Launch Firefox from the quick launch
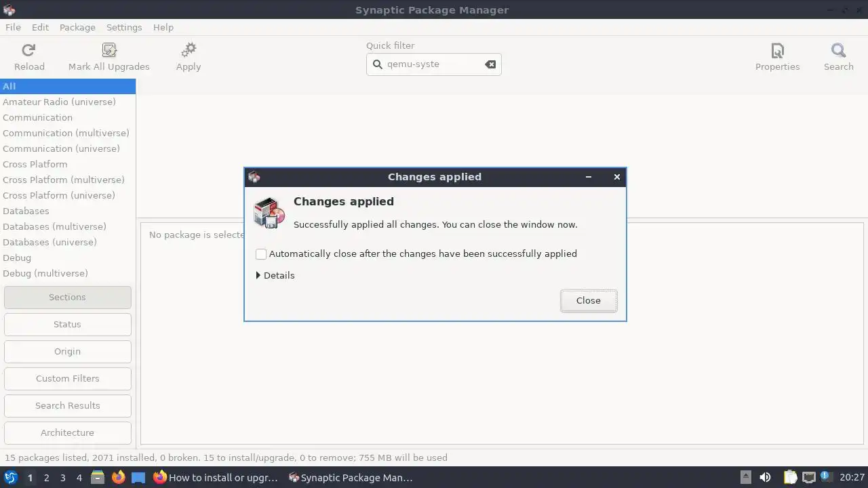Image resolution: width=868 pixels, height=488 pixels. tap(118, 477)
